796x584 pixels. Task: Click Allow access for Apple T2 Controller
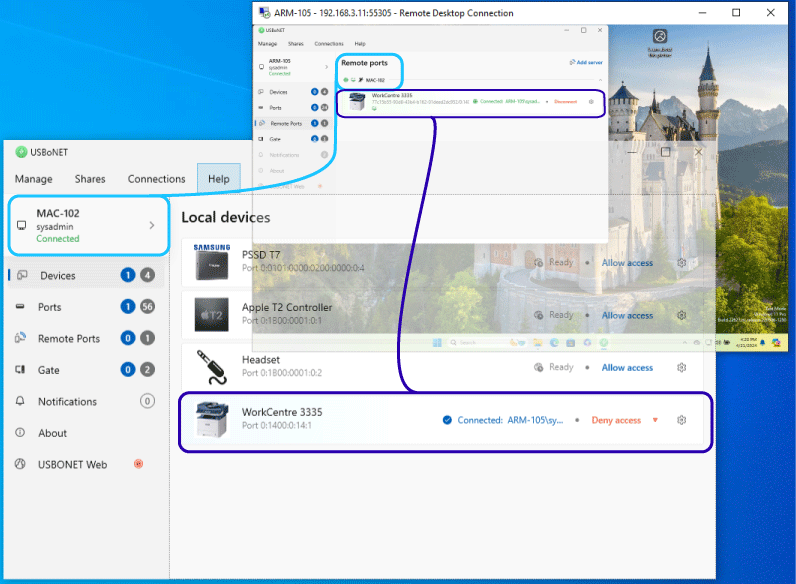627,315
